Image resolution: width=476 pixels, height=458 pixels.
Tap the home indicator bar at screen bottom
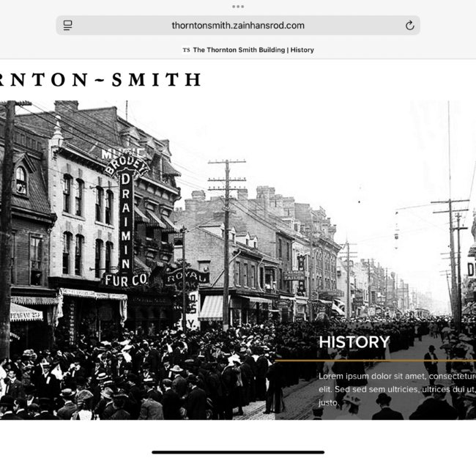(238, 452)
